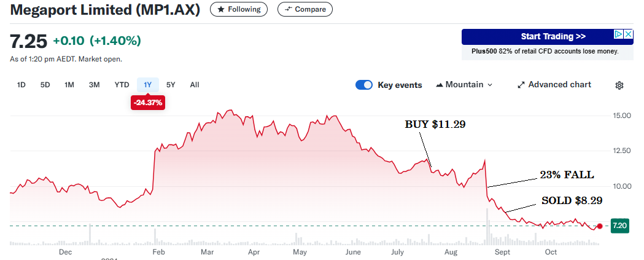Click the 7.25 current price value
The width and height of the screenshot is (644, 260).
click(x=29, y=41)
